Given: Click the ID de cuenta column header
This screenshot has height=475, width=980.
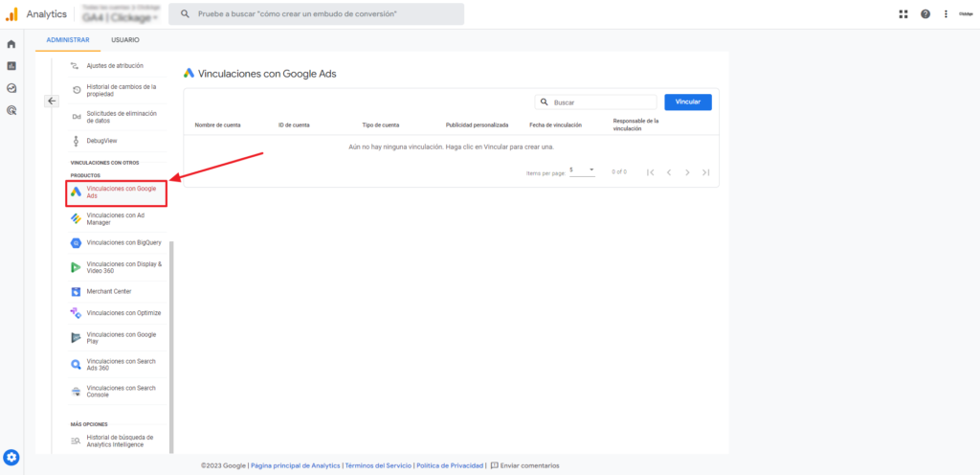Looking at the screenshot, I should click(294, 125).
